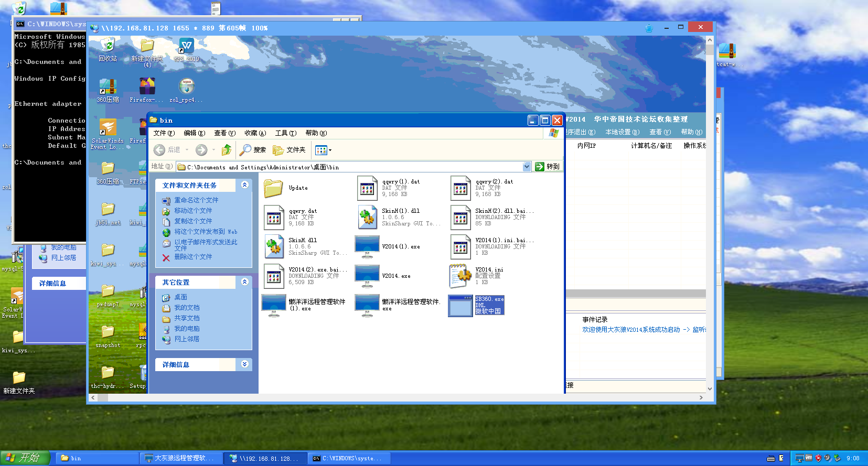Select the qqwry(2).dat file

pyautogui.click(x=482, y=188)
